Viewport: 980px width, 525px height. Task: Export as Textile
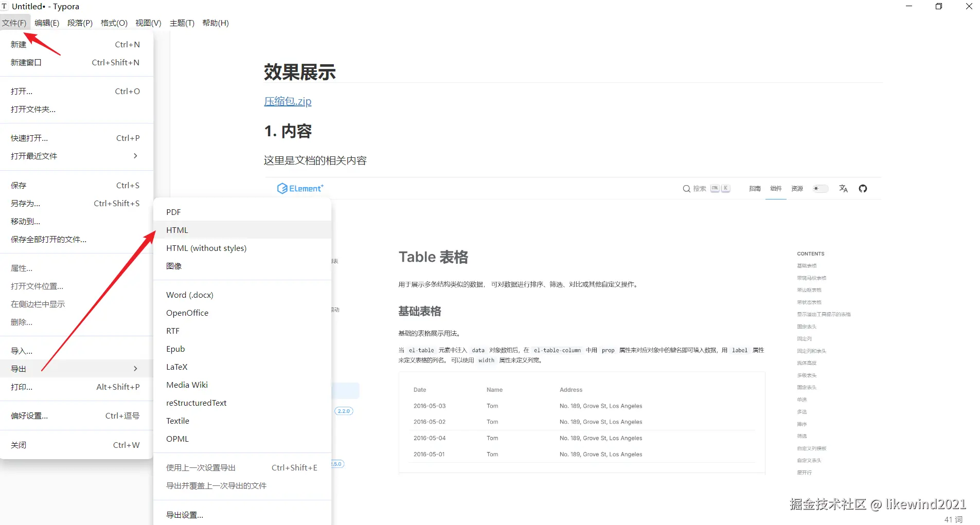click(242, 421)
